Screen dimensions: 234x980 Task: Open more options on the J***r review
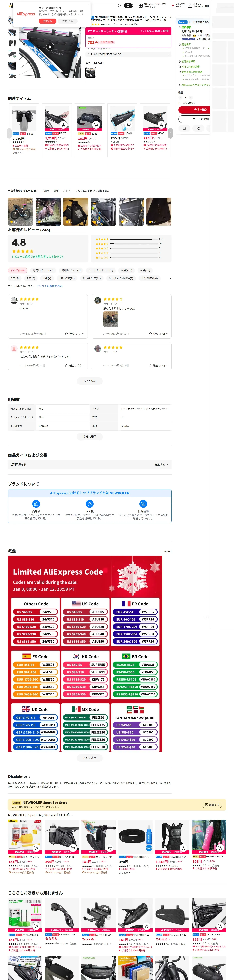pyautogui.click(x=167, y=334)
